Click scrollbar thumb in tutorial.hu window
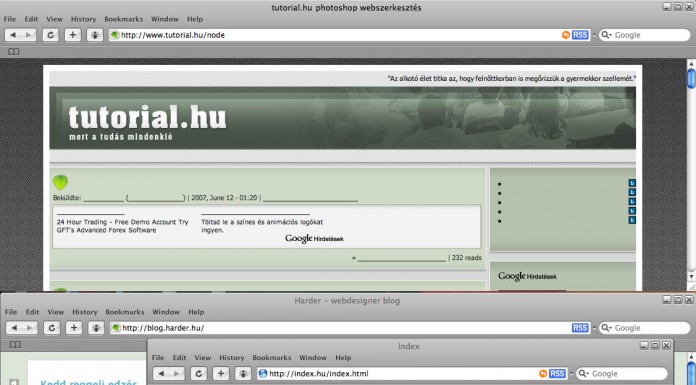The width and height of the screenshot is (696, 385). point(692,78)
